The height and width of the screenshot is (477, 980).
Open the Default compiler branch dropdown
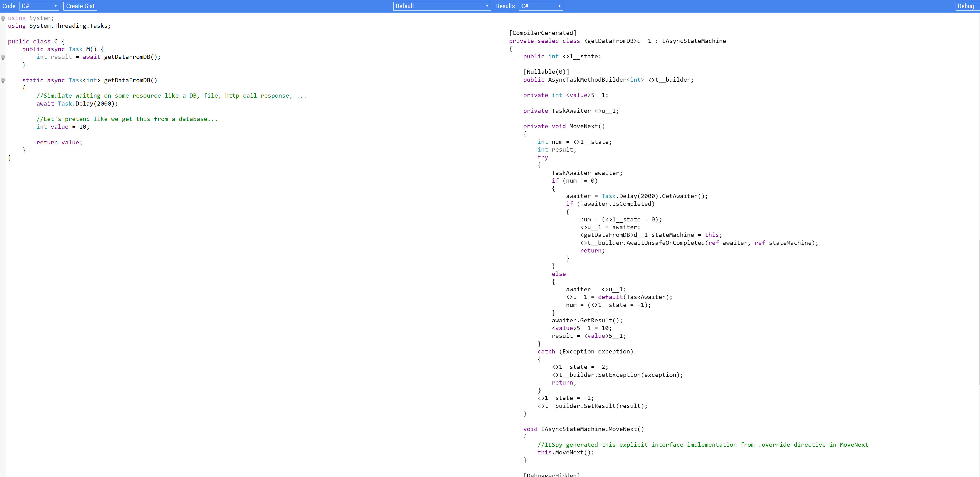point(441,6)
